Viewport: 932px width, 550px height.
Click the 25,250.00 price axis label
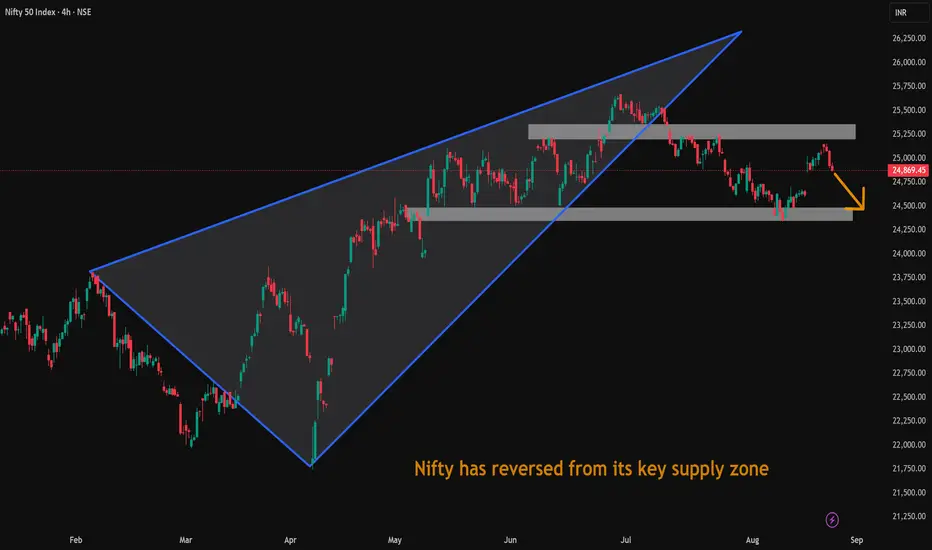[x=909, y=134]
